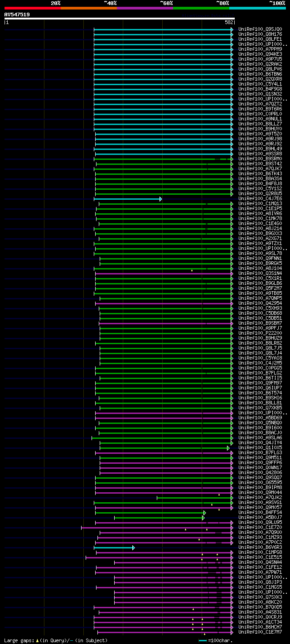This screenshot has height=644, width=290.
Task: Select label UniRef100_B4FFS4
Action: pos(260,512)
